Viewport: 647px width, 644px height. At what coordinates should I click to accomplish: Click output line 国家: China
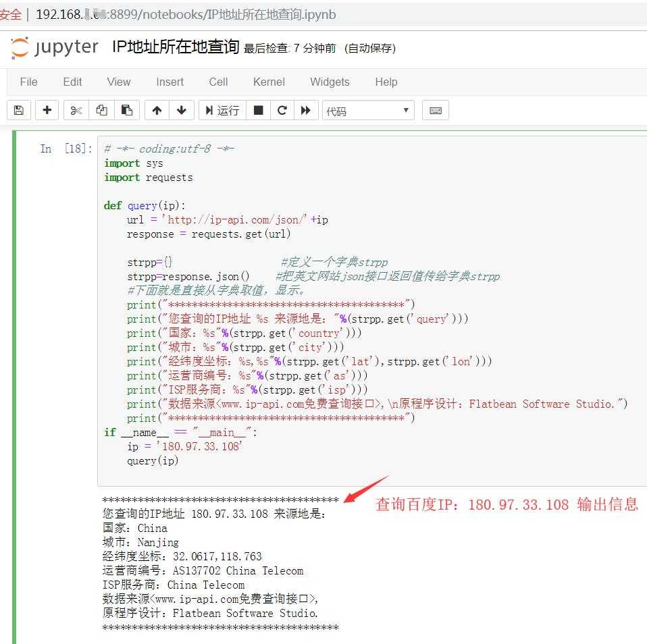[x=135, y=528]
